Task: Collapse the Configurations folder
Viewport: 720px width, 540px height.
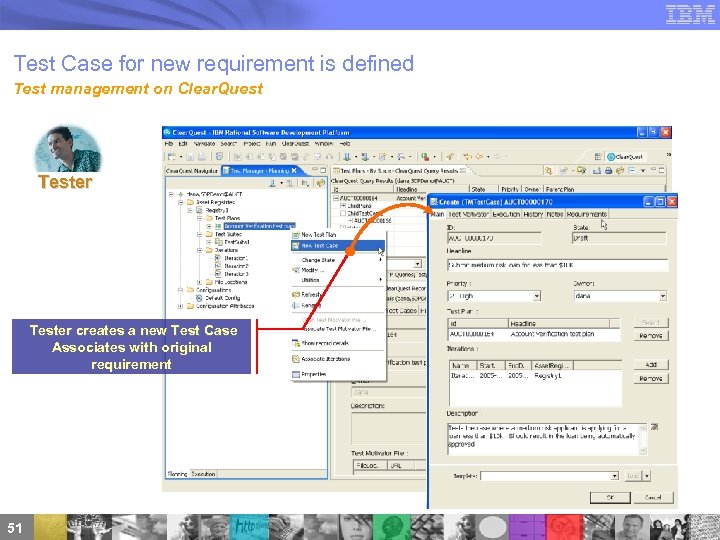Action: pos(181,290)
